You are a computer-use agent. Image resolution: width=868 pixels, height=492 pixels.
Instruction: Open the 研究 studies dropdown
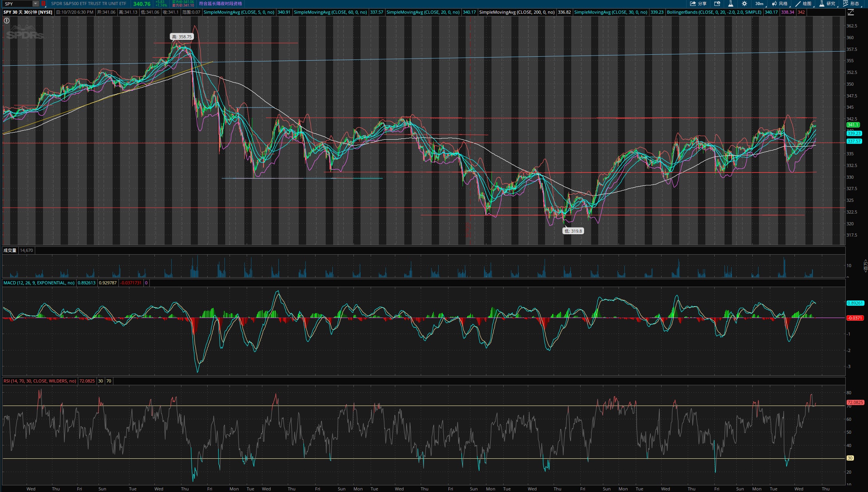828,4
